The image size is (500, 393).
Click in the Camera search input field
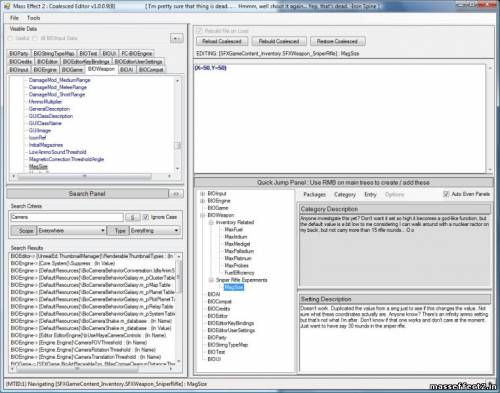click(67, 217)
